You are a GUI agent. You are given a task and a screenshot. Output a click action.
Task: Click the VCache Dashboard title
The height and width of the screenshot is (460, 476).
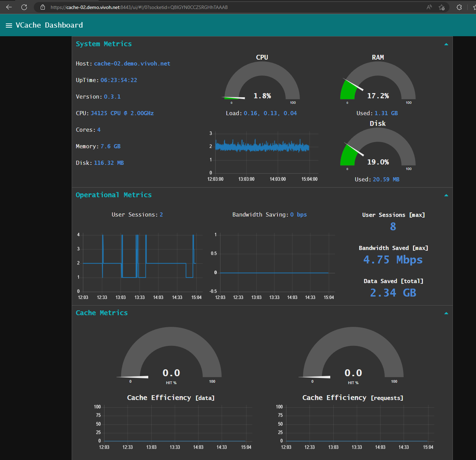click(x=49, y=25)
